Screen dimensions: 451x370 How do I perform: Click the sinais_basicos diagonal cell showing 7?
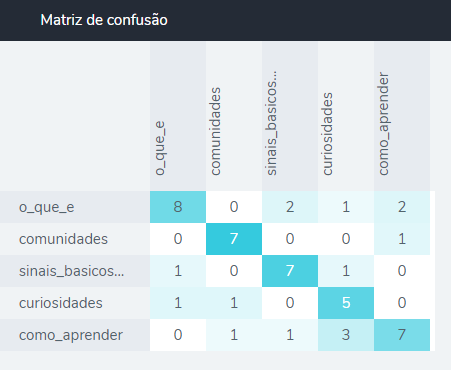(290, 271)
